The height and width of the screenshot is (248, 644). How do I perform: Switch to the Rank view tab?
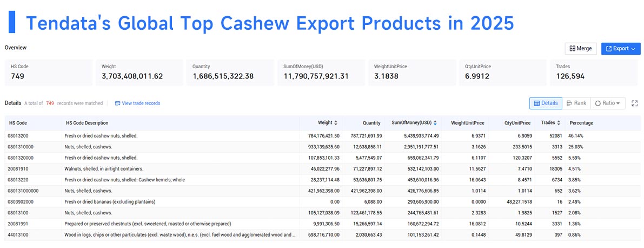coord(576,103)
